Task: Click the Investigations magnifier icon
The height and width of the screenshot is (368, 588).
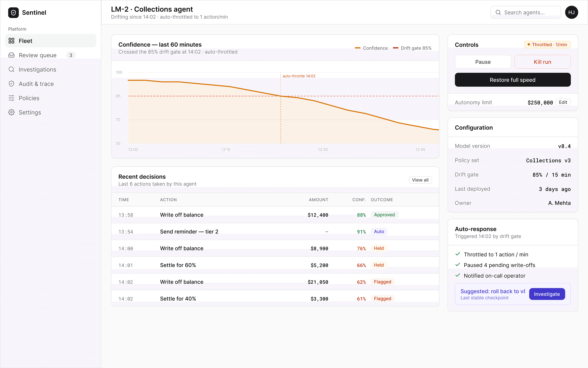Action: [11, 69]
